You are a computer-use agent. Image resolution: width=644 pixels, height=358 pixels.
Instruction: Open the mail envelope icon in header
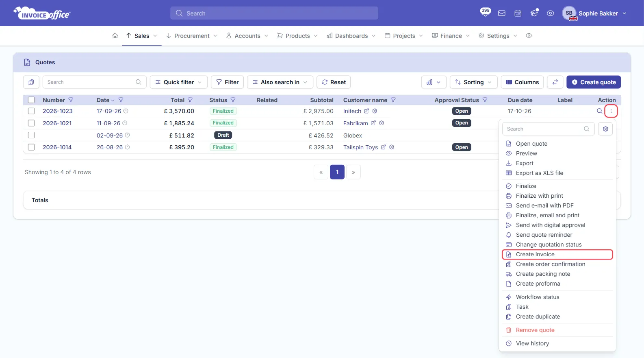[502, 13]
